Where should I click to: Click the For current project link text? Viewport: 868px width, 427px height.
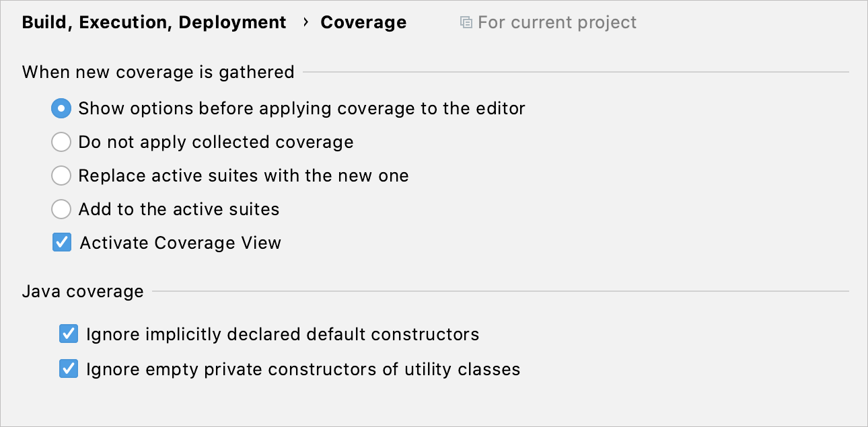tap(557, 22)
